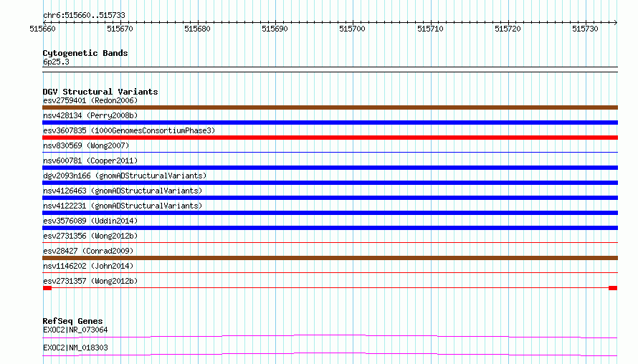Select esv2731356 (Wong2012b) label
Screen dimensions: 638x364
pyautogui.click(x=90, y=236)
